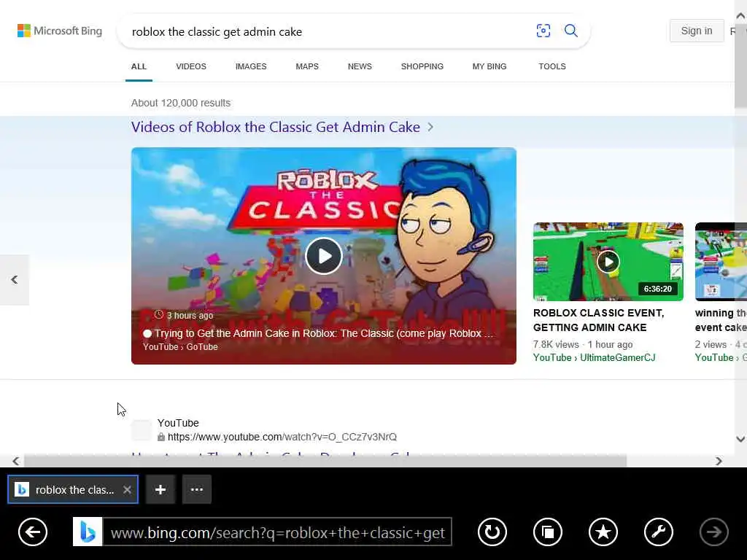Click the Sign in button
747x560 pixels.
[697, 31]
